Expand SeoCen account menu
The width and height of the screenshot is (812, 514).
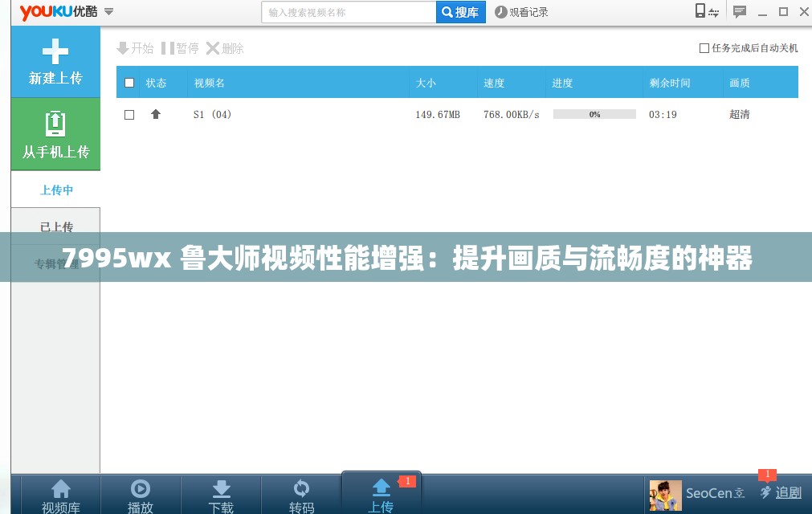click(714, 493)
